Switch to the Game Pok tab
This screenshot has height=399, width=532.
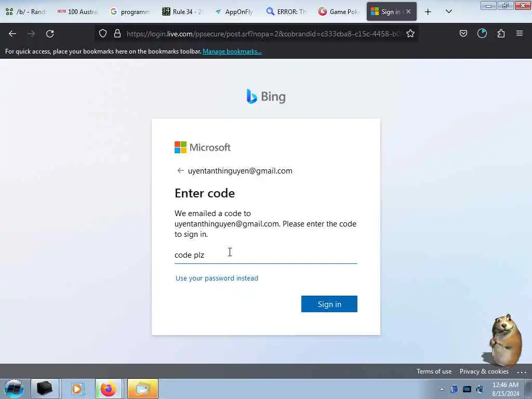(x=339, y=11)
